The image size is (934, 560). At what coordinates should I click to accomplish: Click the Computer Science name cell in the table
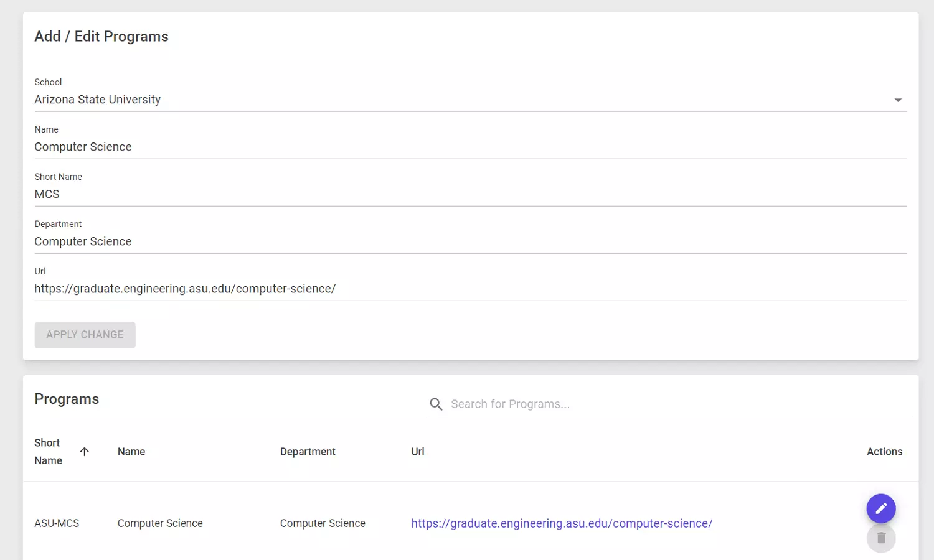[160, 523]
